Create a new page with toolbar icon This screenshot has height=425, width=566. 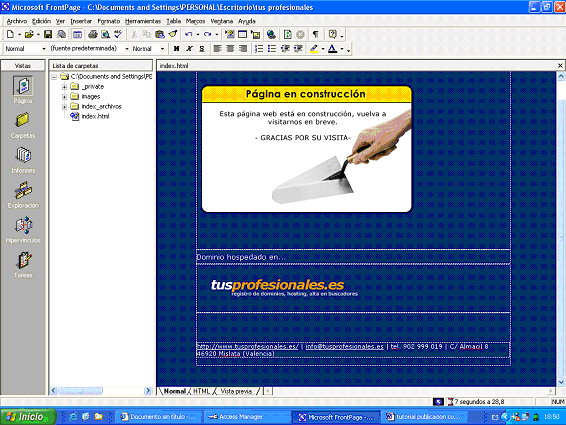pos(10,34)
